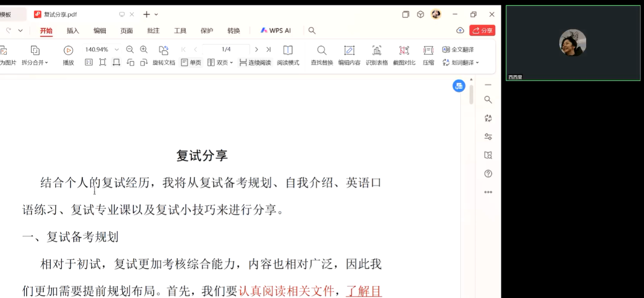Toggle Single Page (单页) view
This screenshot has width=644, height=298.
pos(191,63)
